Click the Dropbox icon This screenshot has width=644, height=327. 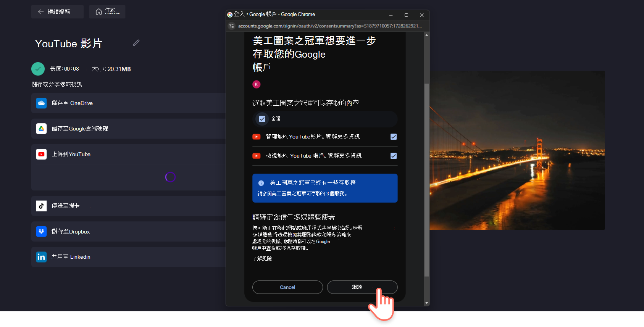pos(41,231)
